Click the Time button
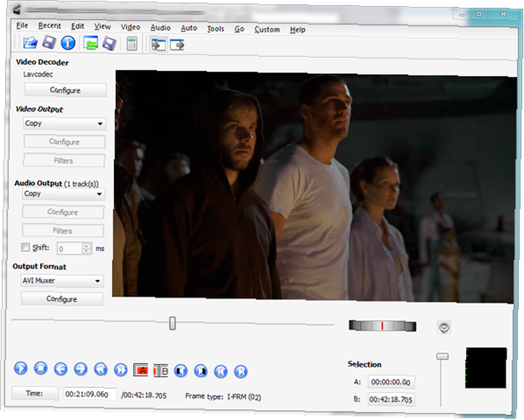The width and height of the screenshot is (524, 420). point(35,393)
